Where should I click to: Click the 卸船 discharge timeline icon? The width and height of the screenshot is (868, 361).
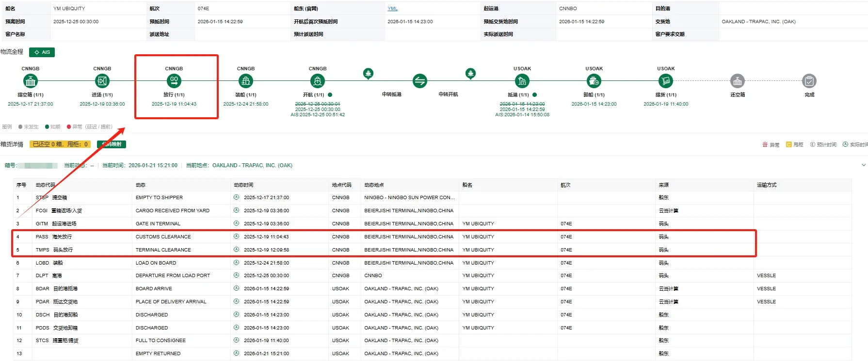[x=594, y=81]
